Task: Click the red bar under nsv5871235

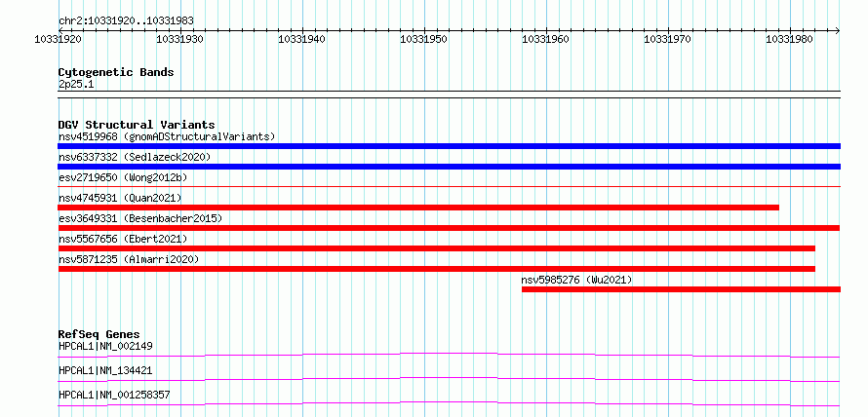Action: tap(437, 269)
